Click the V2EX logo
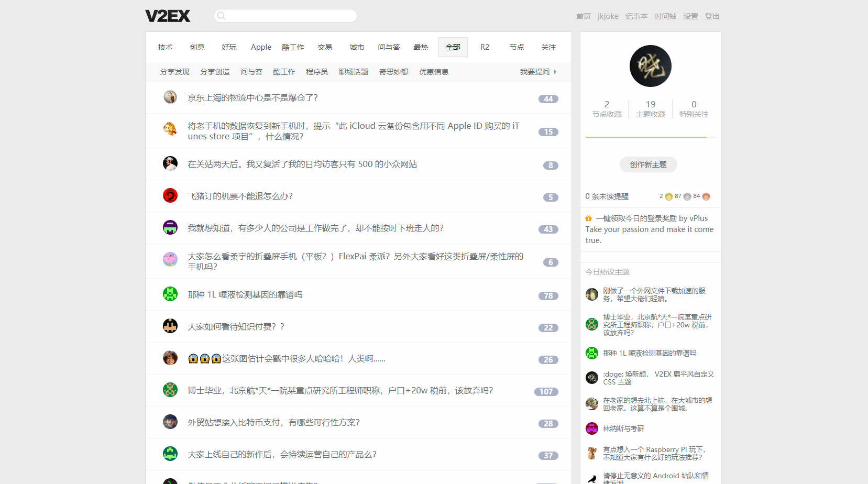Image resolution: width=868 pixels, height=484 pixels. pyautogui.click(x=167, y=16)
